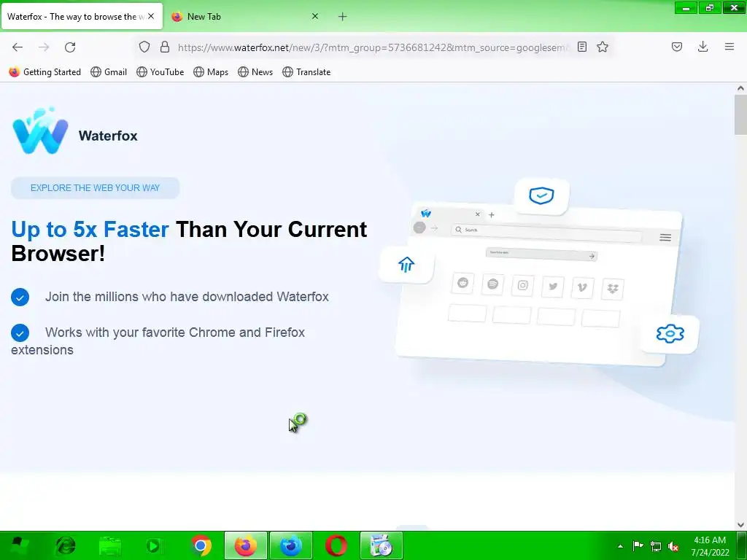Viewport: 747px width, 560px height.
Task: Click the gear icon card in illustration
Action: [670, 333]
